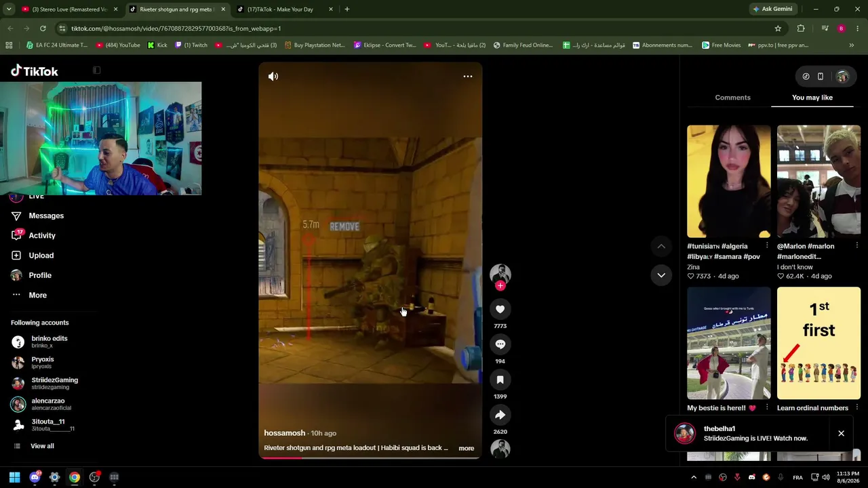Open the 'Learn ordinal numbers' video
The image size is (868, 488).
(x=818, y=344)
